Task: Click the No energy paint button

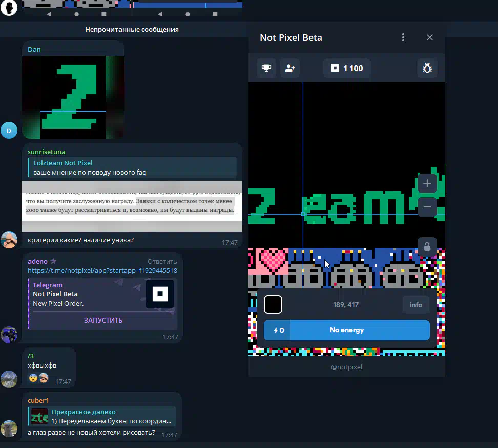Action: click(346, 330)
